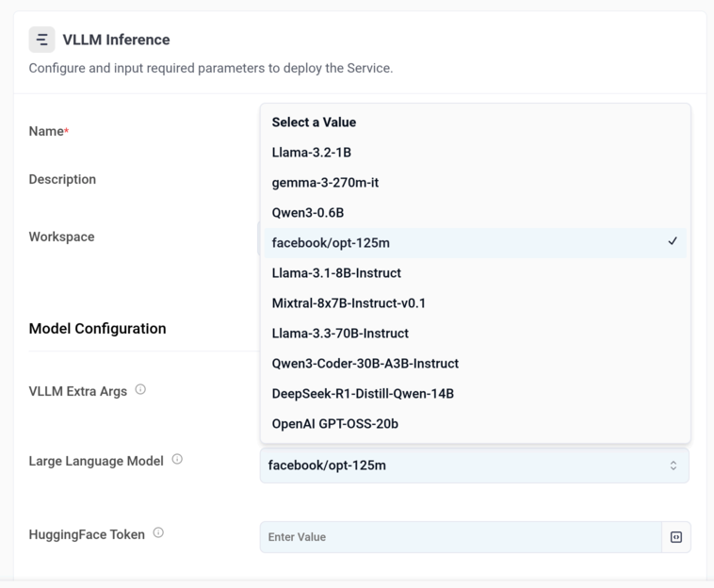Viewport: 714px width, 588px height.
Task: Click the Large Language Model dropdown chevrons
Action: click(673, 465)
